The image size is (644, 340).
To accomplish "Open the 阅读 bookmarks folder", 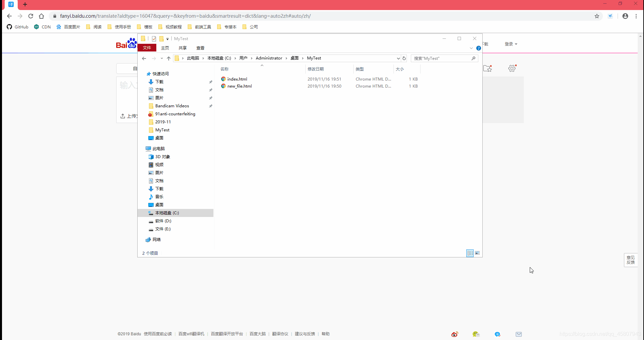I will pos(94,27).
